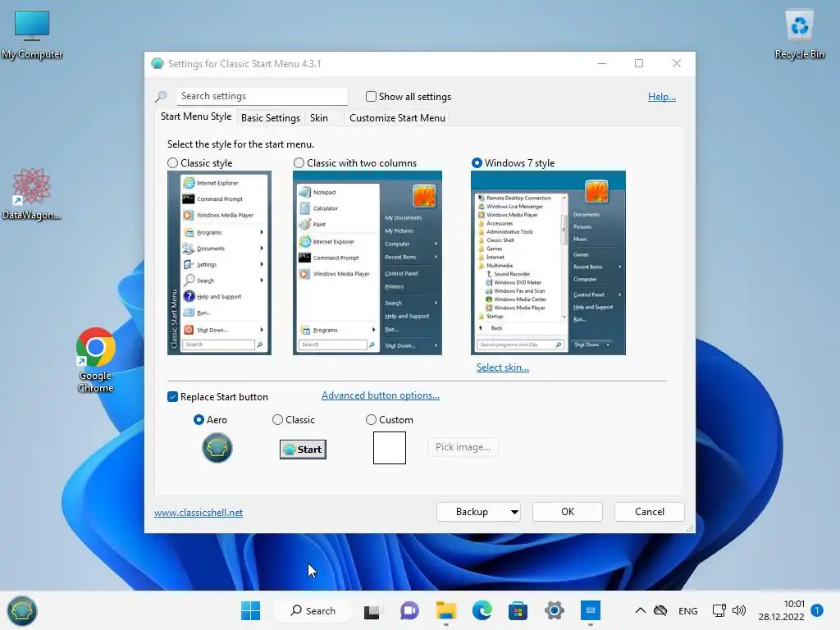The height and width of the screenshot is (630, 840).
Task: Click the Classic Shell title bar icon
Action: (157, 64)
